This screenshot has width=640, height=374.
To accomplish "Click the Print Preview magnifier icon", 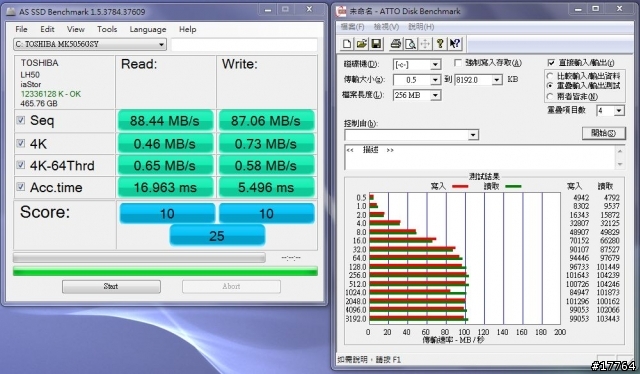I will click(410, 44).
